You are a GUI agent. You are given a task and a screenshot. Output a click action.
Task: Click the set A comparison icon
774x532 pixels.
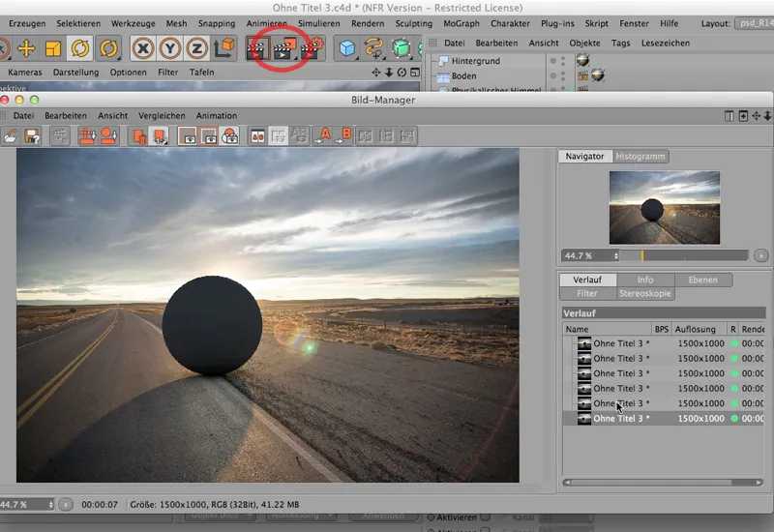click(x=323, y=136)
